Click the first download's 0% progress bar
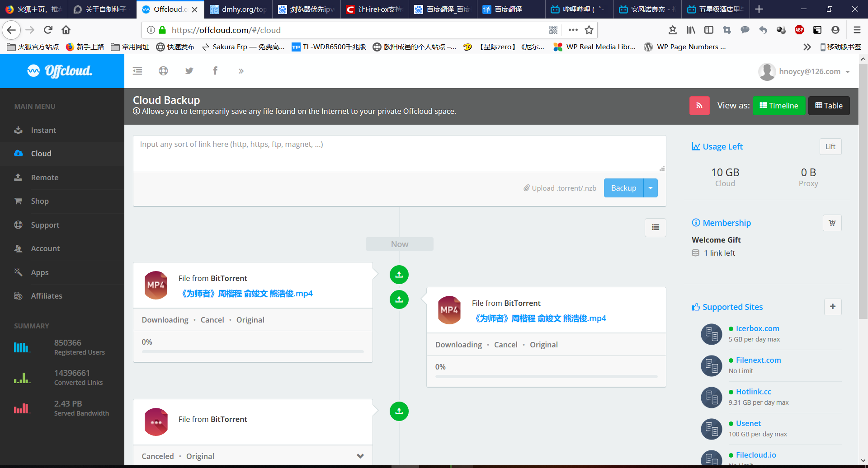The image size is (868, 468). (x=253, y=351)
